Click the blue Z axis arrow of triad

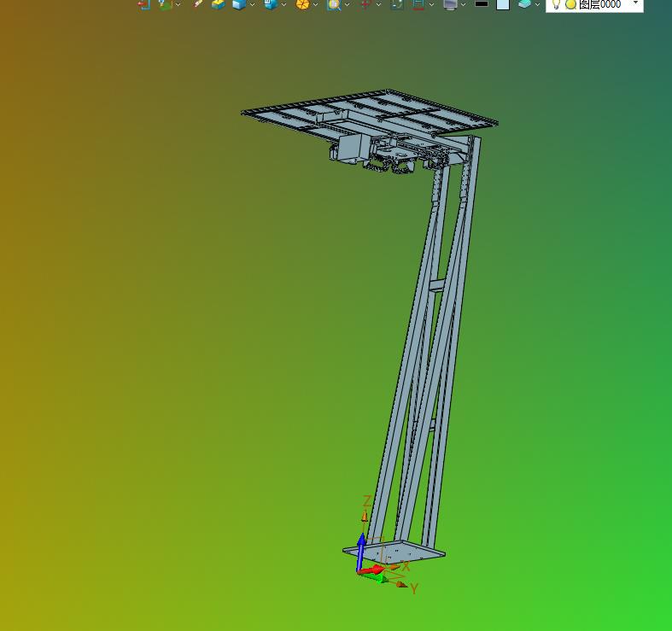(x=362, y=551)
